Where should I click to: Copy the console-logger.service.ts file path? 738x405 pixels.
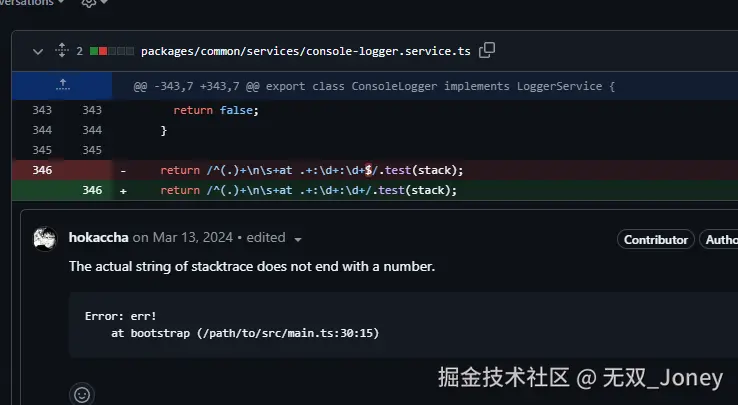tap(487, 50)
